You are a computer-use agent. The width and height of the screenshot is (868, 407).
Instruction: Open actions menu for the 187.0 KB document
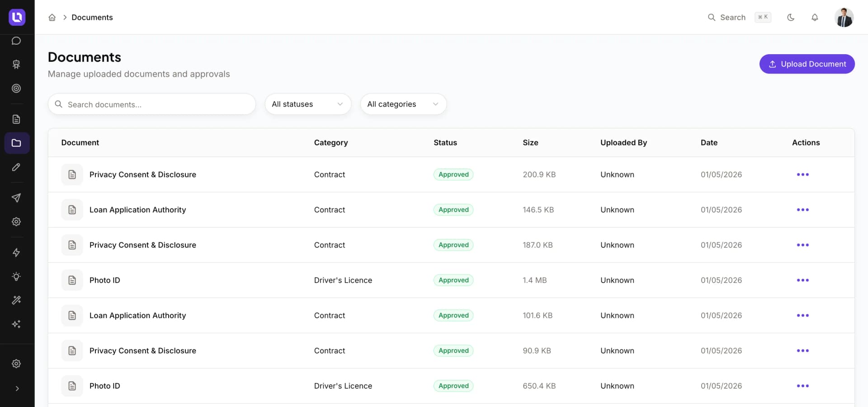click(803, 245)
